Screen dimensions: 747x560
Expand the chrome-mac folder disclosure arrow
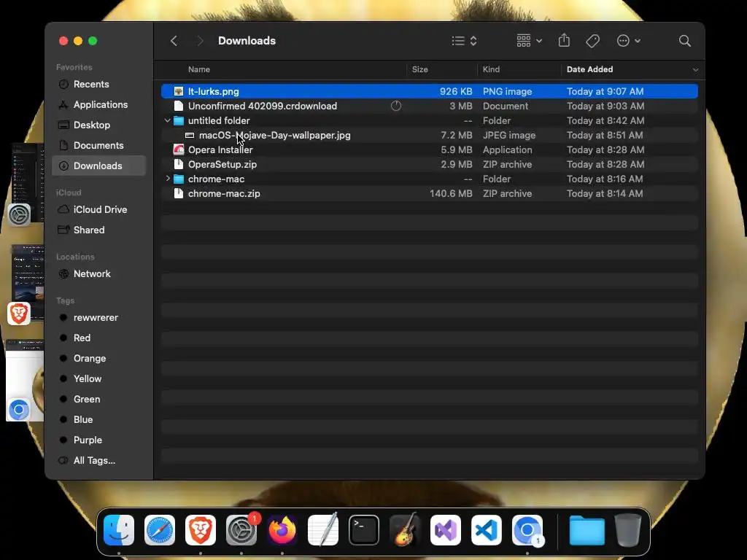pos(168,179)
